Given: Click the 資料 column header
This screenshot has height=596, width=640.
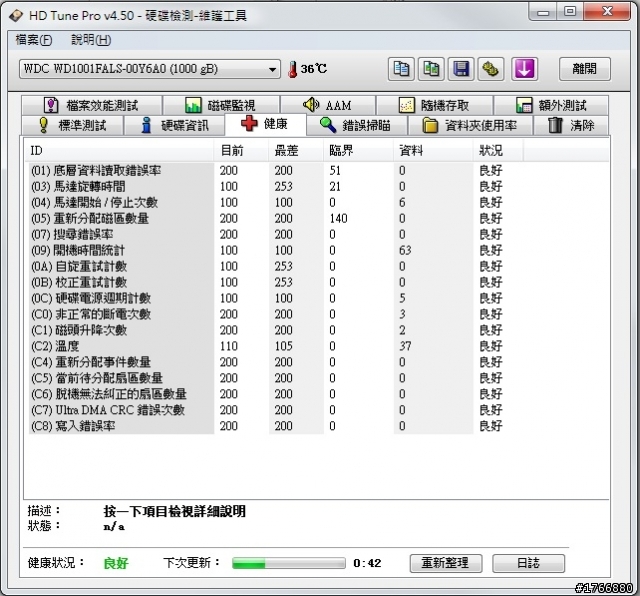Looking at the screenshot, I should tap(433, 151).
